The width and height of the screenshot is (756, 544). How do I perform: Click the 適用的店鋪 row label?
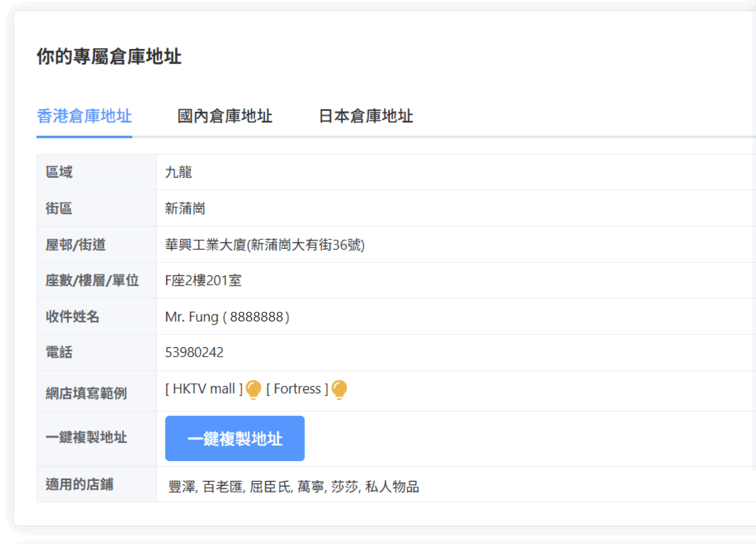(x=79, y=484)
